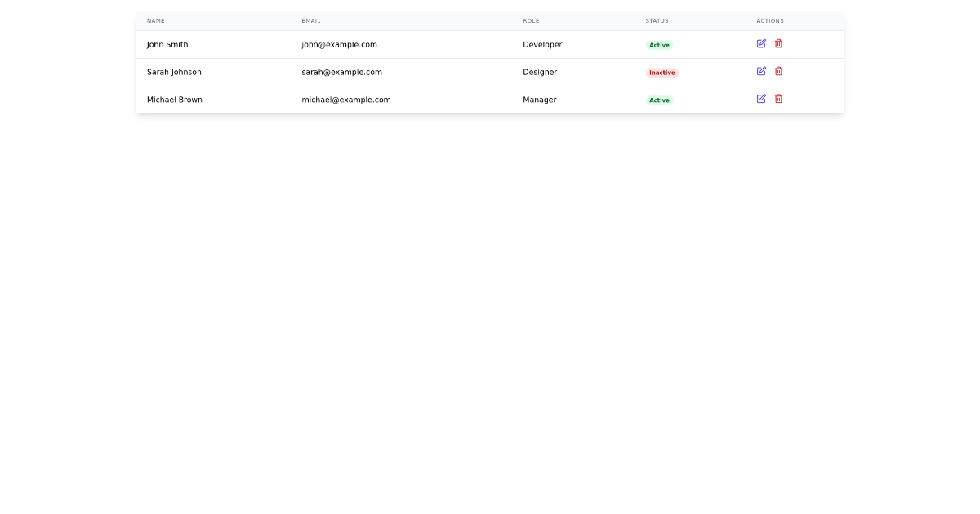
Task: Toggle Sarah Johnson's Inactive status badge
Action: pyautogui.click(x=661, y=73)
